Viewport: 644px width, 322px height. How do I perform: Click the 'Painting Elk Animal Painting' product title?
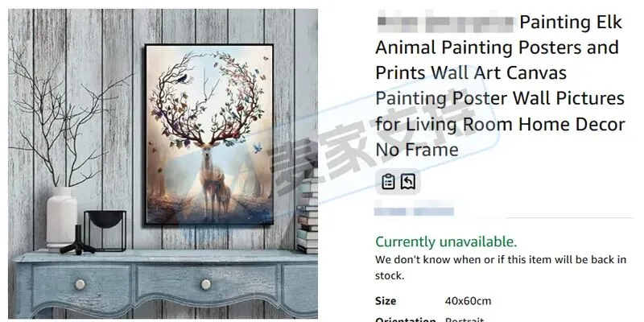pyautogui.click(x=500, y=85)
